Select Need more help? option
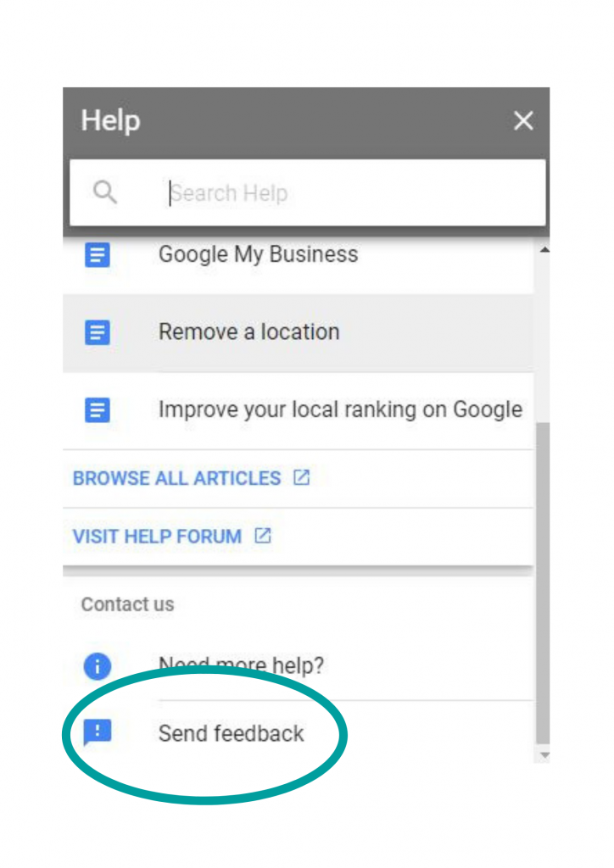614x868 pixels. [x=298, y=665]
